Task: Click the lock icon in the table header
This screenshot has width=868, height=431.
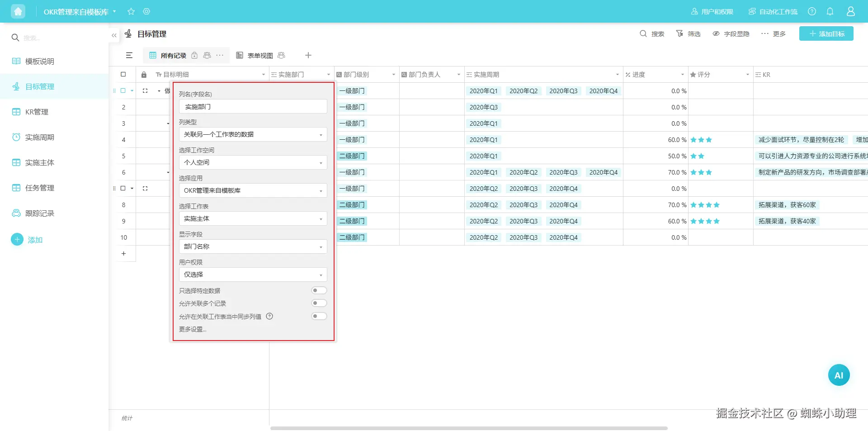Action: (x=144, y=75)
